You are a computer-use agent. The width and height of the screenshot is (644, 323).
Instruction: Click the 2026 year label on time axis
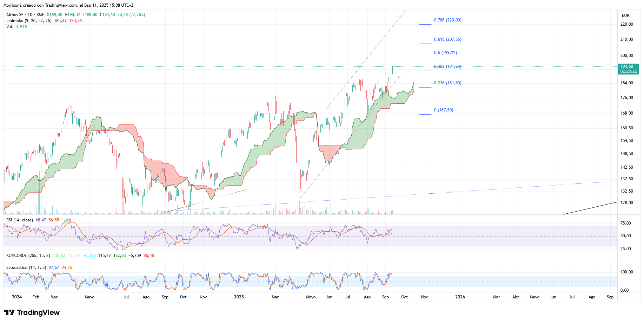point(460,297)
